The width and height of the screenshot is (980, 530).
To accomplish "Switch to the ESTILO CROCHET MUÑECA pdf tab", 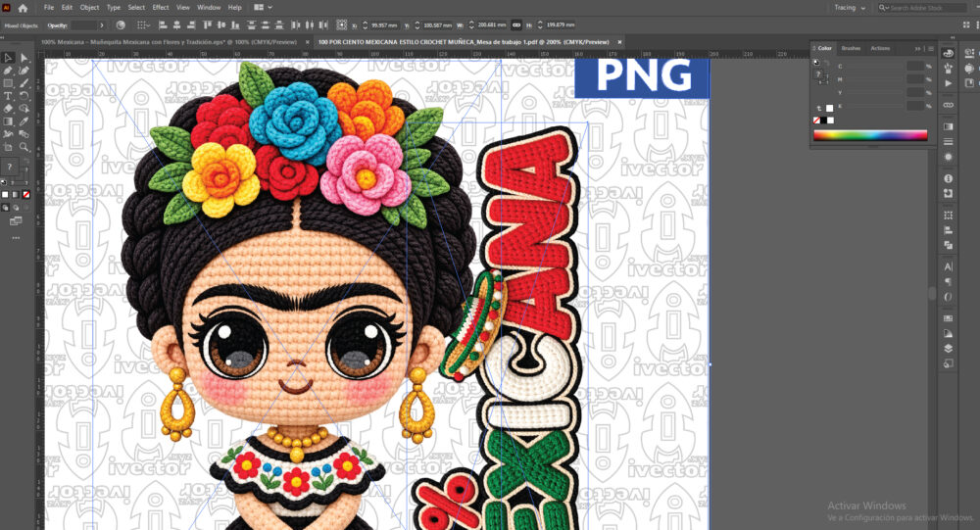I will click(x=464, y=42).
